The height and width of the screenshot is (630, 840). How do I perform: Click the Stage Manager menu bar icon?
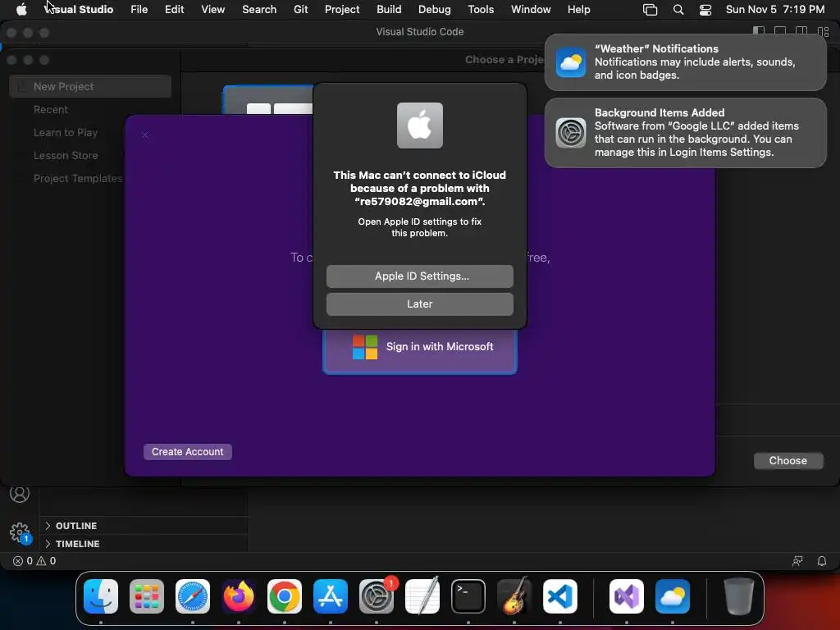point(650,10)
